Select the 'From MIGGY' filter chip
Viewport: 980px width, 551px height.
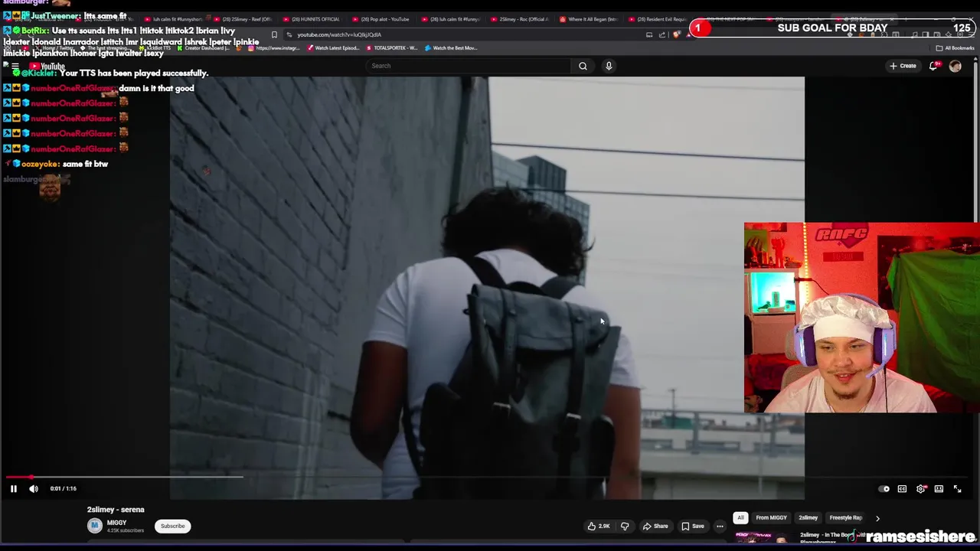(x=771, y=517)
